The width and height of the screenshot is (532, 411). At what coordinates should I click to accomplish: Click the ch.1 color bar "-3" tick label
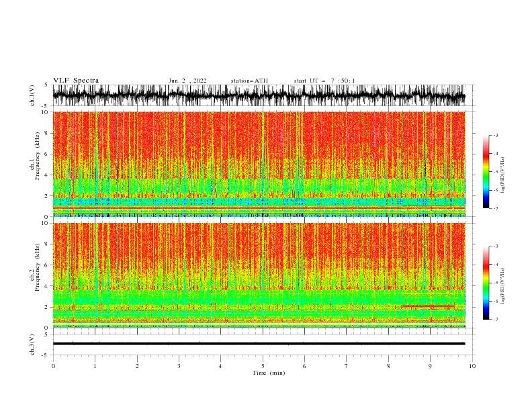point(496,135)
